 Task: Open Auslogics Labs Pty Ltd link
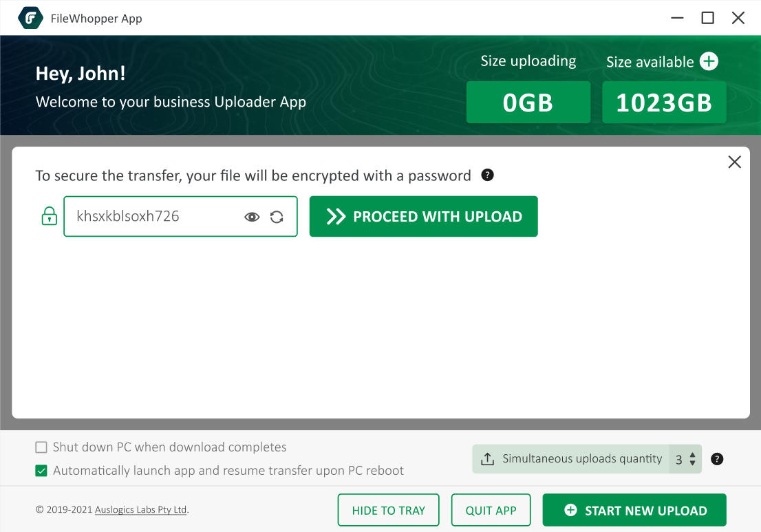(141, 510)
